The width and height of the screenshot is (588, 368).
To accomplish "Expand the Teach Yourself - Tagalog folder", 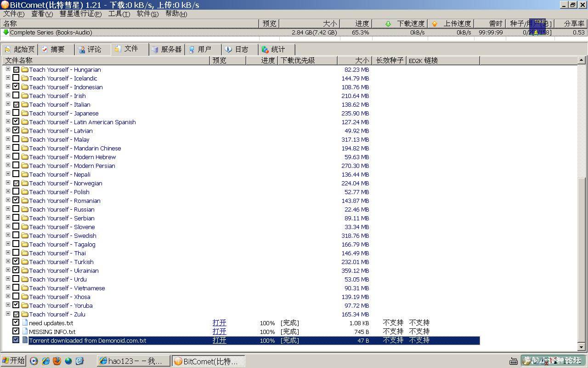I will pos(8,244).
